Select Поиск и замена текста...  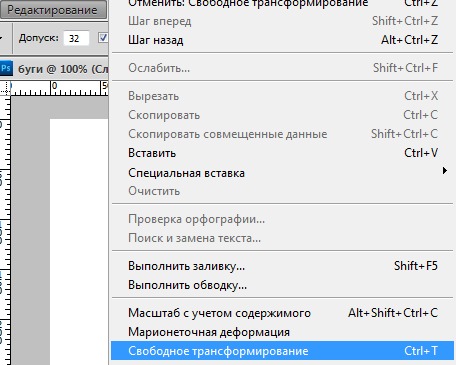click(283, 238)
